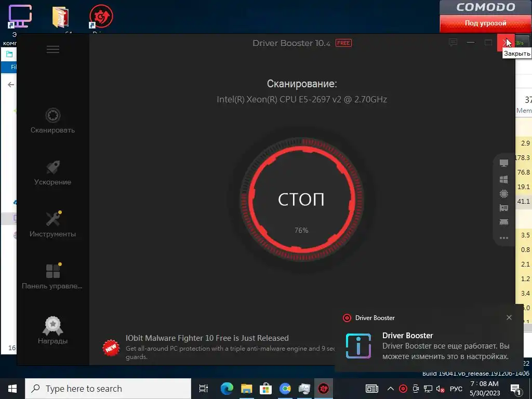Screen dimensions: 532x399
Task: Open the Награды medal section
Action: (x=52, y=330)
